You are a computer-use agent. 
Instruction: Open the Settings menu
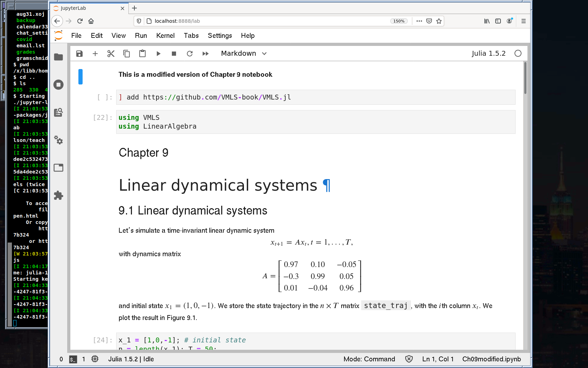click(219, 36)
